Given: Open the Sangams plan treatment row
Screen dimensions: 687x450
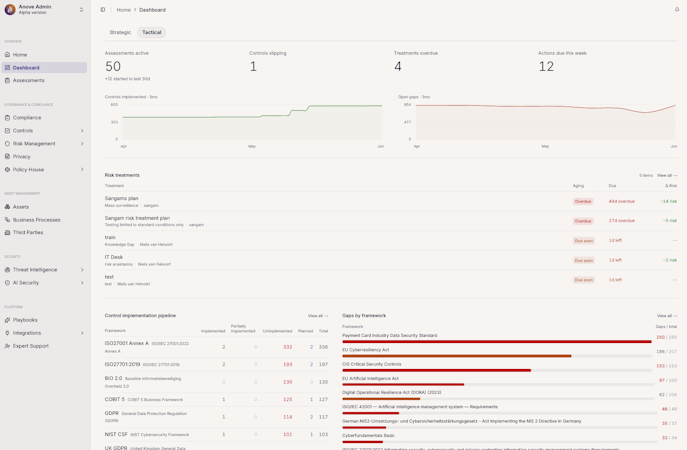Looking at the screenshot, I should pos(391,202).
